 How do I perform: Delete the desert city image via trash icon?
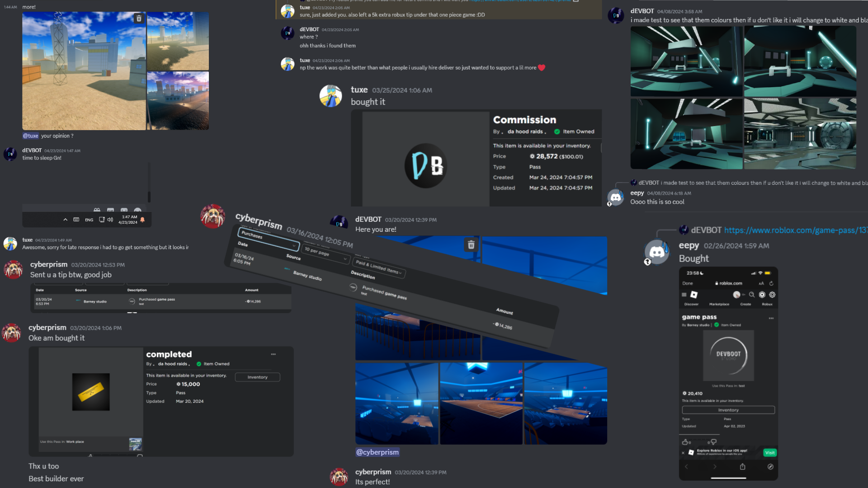pyautogui.click(x=139, y=19)
